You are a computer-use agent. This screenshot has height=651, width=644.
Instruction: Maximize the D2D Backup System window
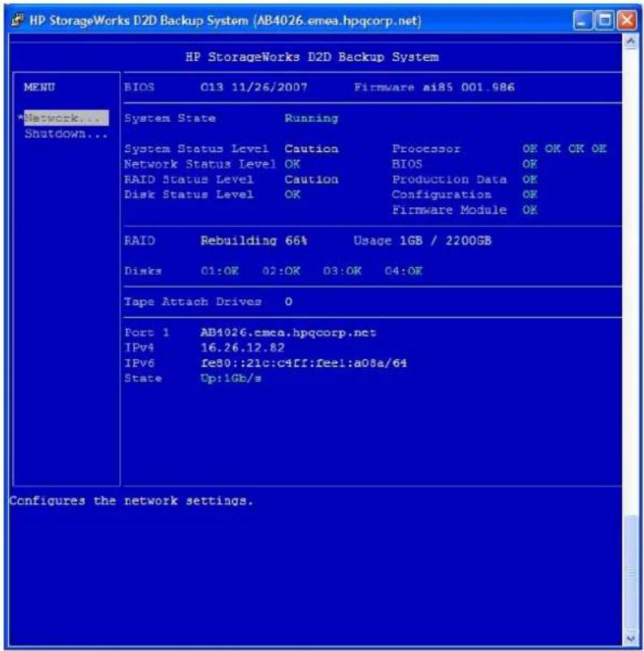604,20
